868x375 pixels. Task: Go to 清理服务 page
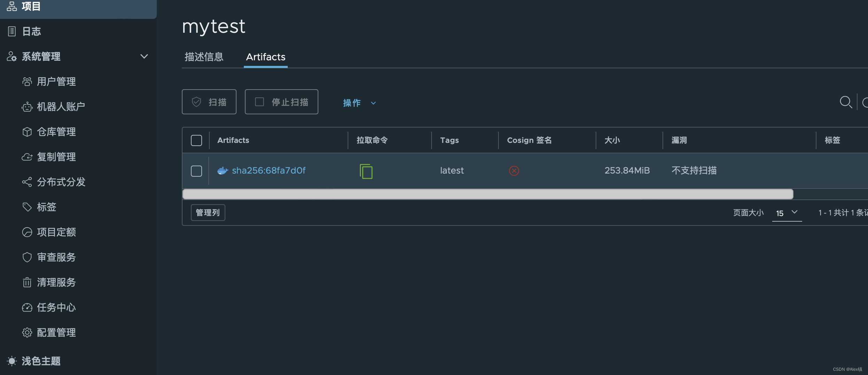(56, 282)
